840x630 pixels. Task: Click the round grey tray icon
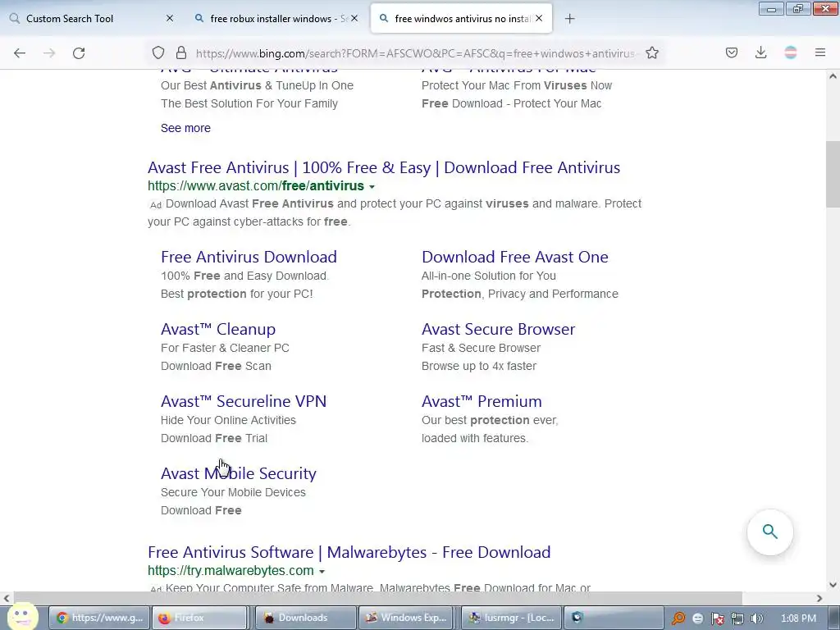pos(697,619)
